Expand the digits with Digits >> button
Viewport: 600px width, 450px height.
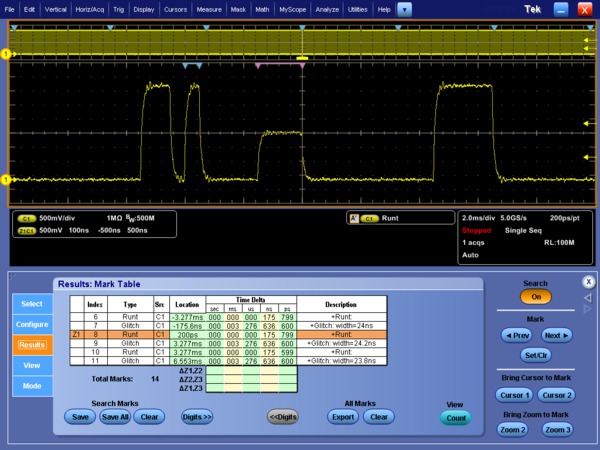coord(196,417)
